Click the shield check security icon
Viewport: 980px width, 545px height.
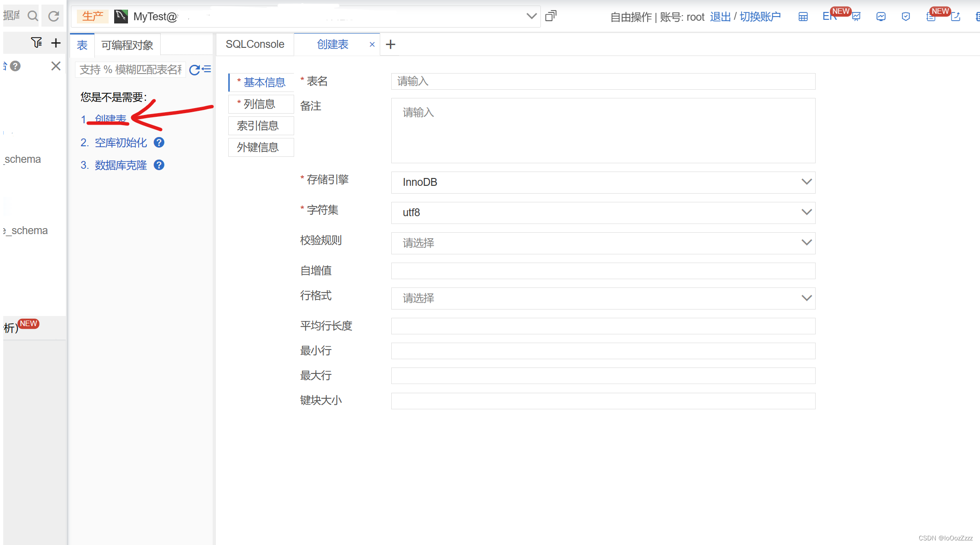point(905,17)
